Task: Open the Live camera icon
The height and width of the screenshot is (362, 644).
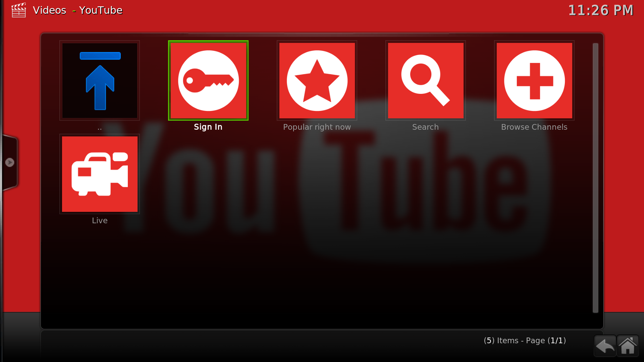Action: pyautogui.click(x=100, y=174)
